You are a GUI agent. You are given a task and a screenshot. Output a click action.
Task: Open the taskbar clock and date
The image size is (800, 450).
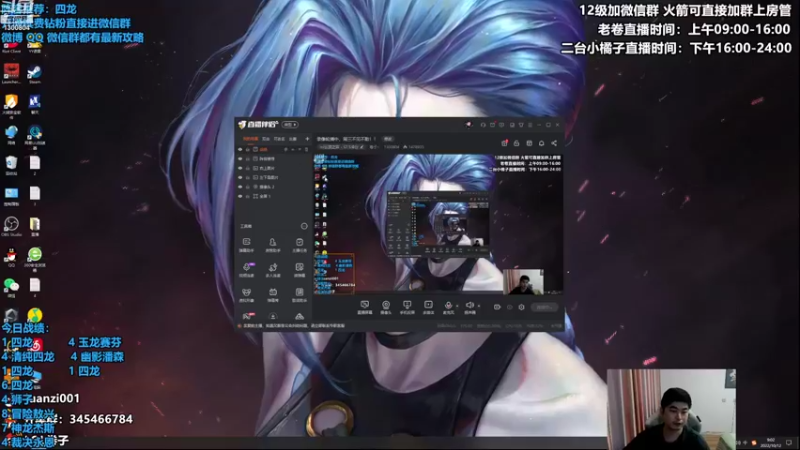[x=771, y=442]
